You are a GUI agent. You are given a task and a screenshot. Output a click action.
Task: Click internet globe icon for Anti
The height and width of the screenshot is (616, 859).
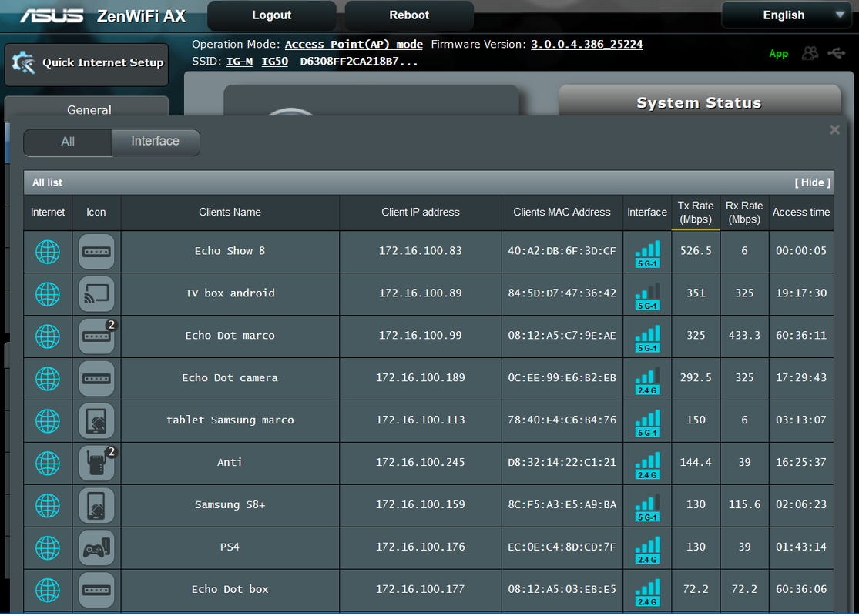(x=48, y=464)
